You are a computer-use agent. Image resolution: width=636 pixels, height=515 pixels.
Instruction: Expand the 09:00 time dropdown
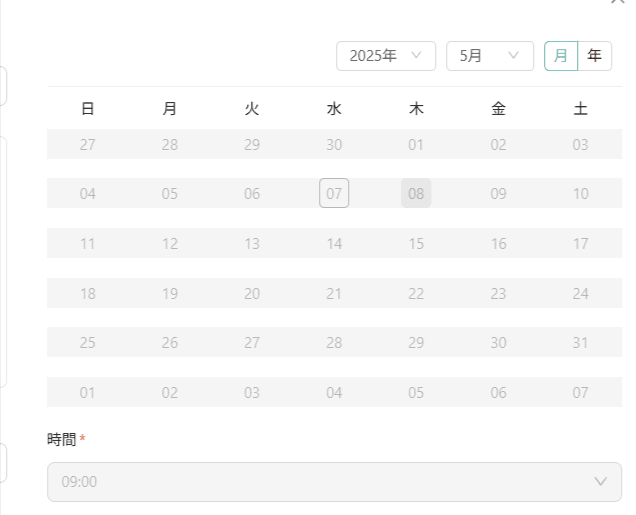[334, 482]
